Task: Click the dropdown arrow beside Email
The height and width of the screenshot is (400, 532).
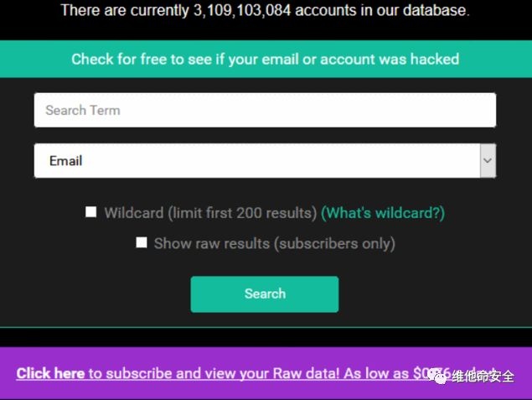Action: click(488, 160)
